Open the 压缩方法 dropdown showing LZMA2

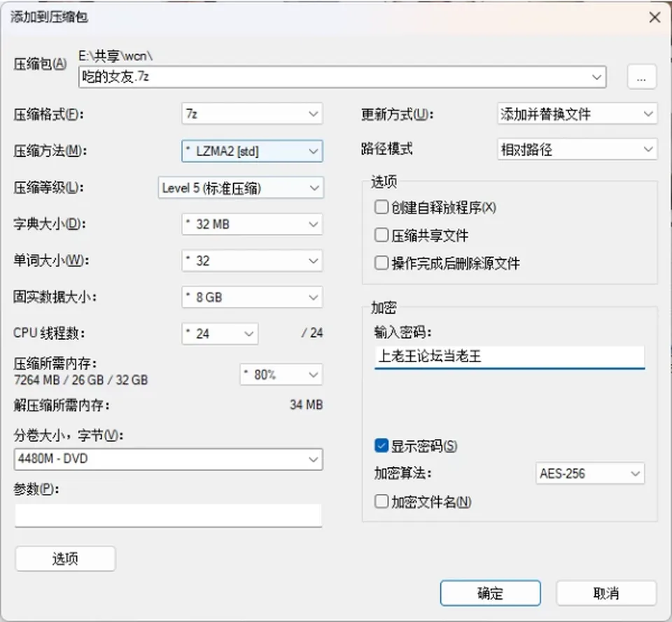pyautogui.click(x=252, y=151)
